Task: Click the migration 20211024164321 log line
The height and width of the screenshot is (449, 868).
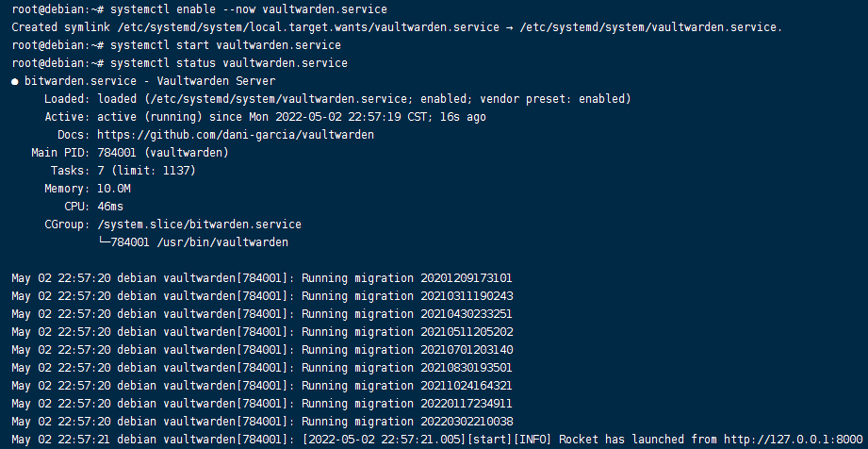Action: [x=262, y=386]
